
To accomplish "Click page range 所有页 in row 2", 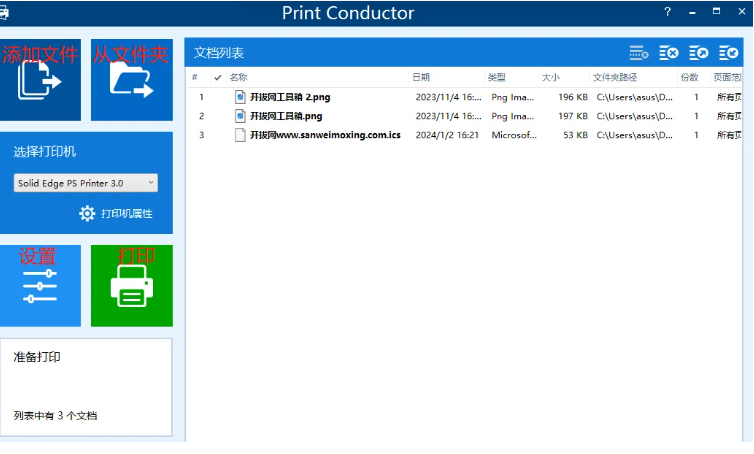I will (x=729, y=116).
